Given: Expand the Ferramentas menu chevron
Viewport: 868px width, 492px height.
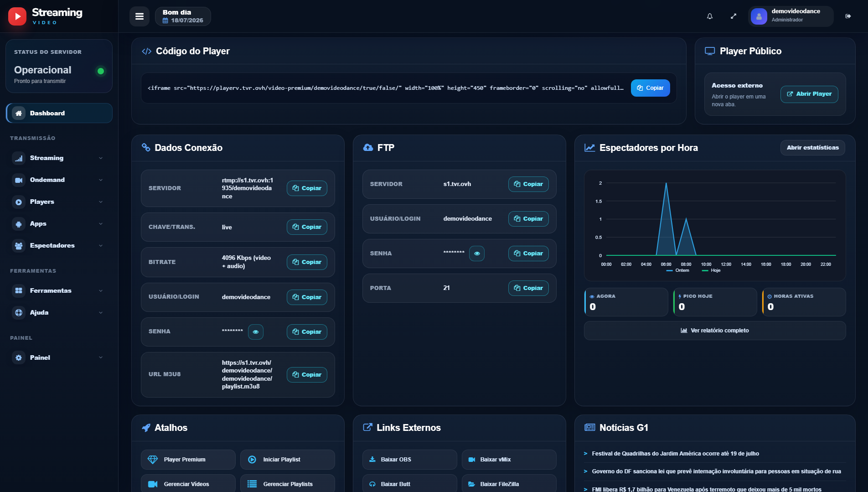Looking at the screenshot, I should tap(101, 290).
